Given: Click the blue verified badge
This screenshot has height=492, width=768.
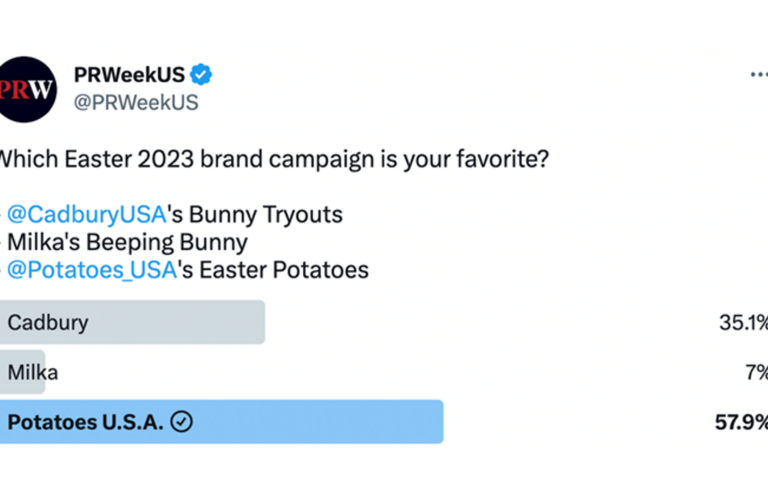Looking at the screenshot, I should pyautogui.click(x=201, y=74).
